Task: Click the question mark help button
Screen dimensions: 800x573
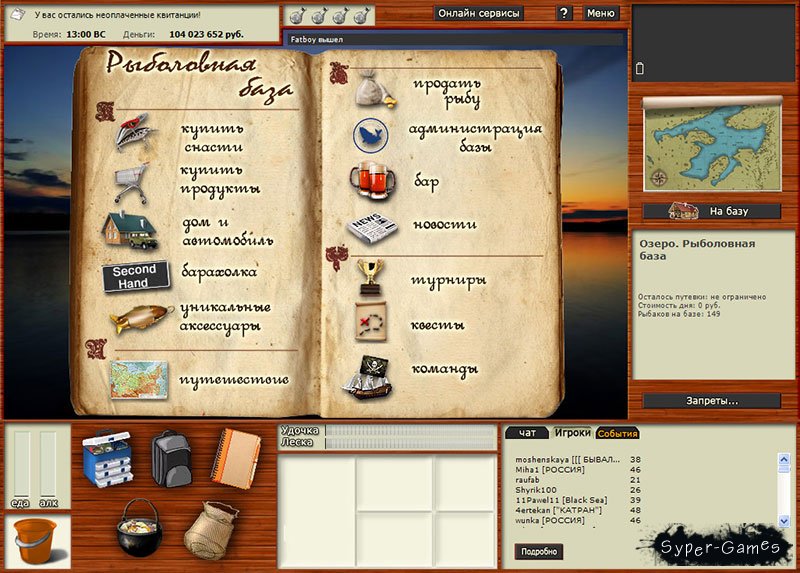Action: pos(564,13)
